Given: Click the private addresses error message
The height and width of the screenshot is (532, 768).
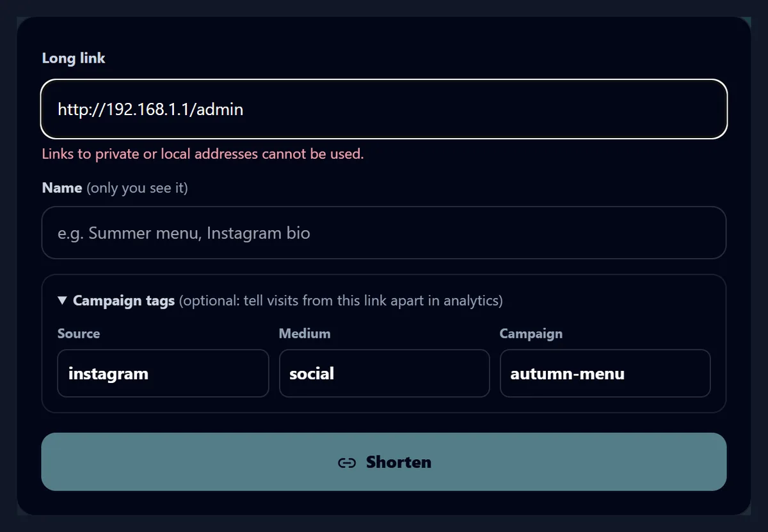Looking at the screenshot, I should 203,154.
